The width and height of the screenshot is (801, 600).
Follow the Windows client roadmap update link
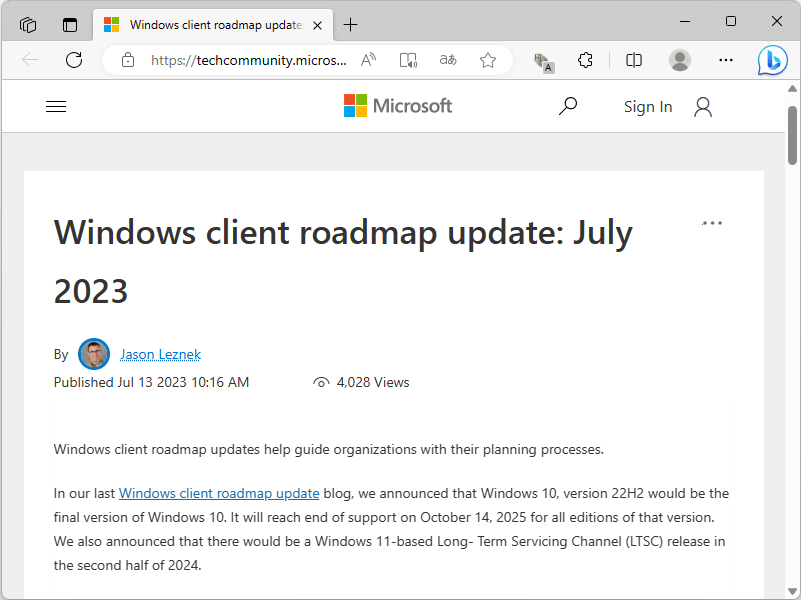coord(219,493)
